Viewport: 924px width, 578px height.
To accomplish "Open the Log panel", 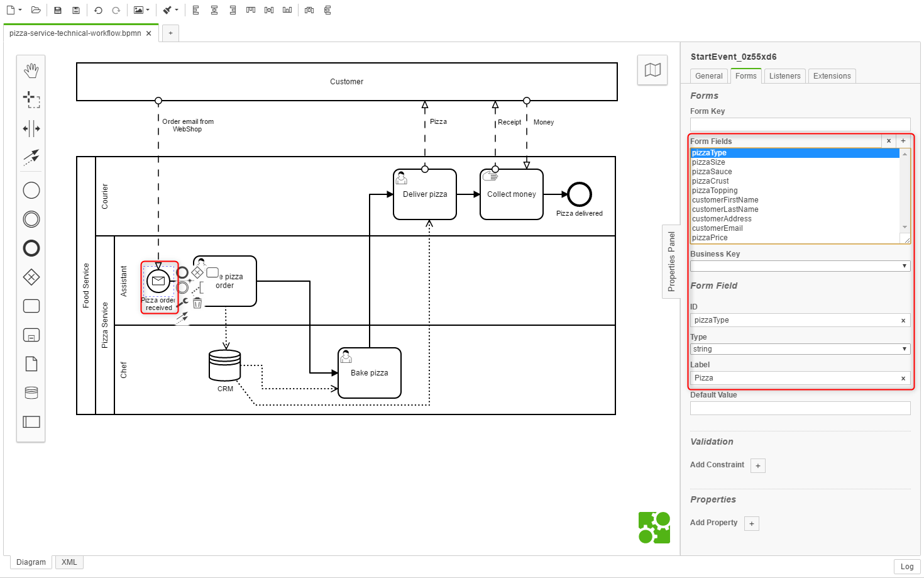I will click(906, 567).
